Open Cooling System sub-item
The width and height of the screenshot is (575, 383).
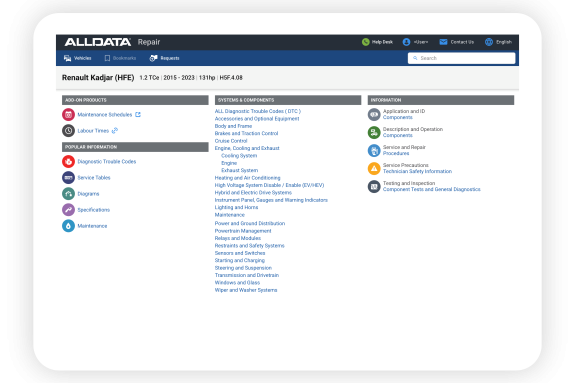(239, 156)
